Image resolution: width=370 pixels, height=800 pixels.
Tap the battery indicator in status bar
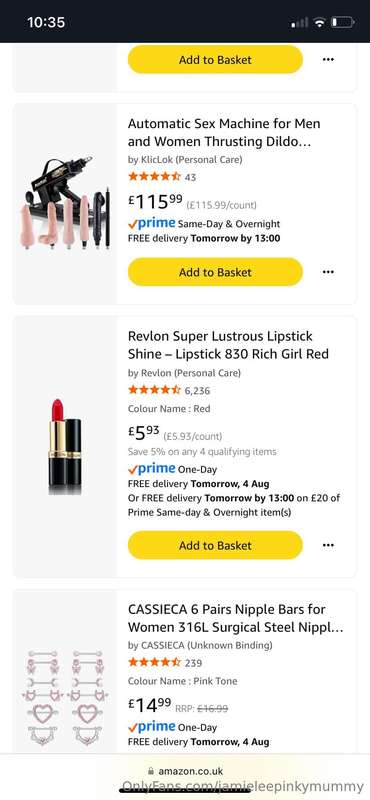tap(342, 22)
